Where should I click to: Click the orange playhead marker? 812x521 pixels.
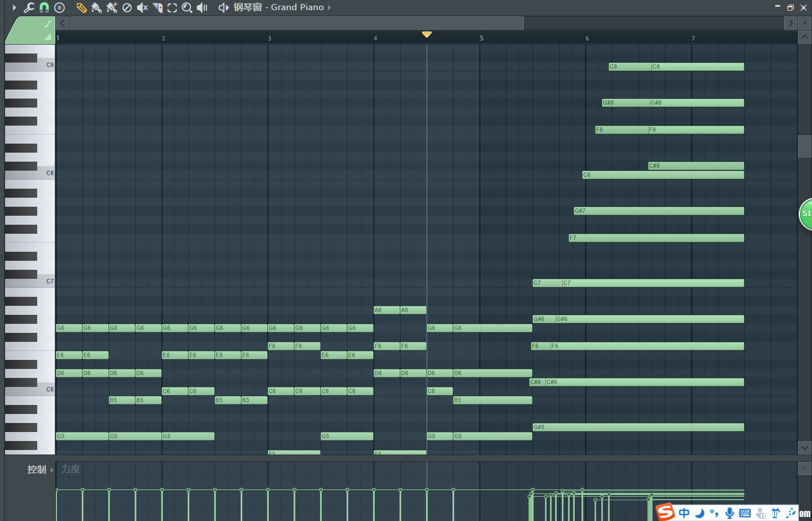(427, 34)
